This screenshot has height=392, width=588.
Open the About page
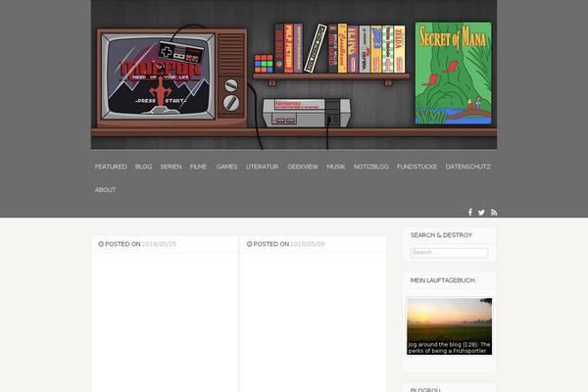coord(106,190)
